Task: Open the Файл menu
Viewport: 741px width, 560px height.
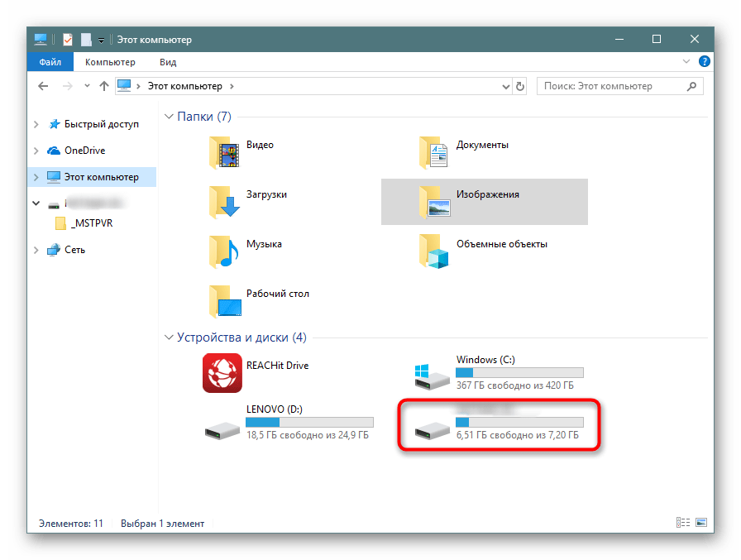Action: (x=50, y=62)
